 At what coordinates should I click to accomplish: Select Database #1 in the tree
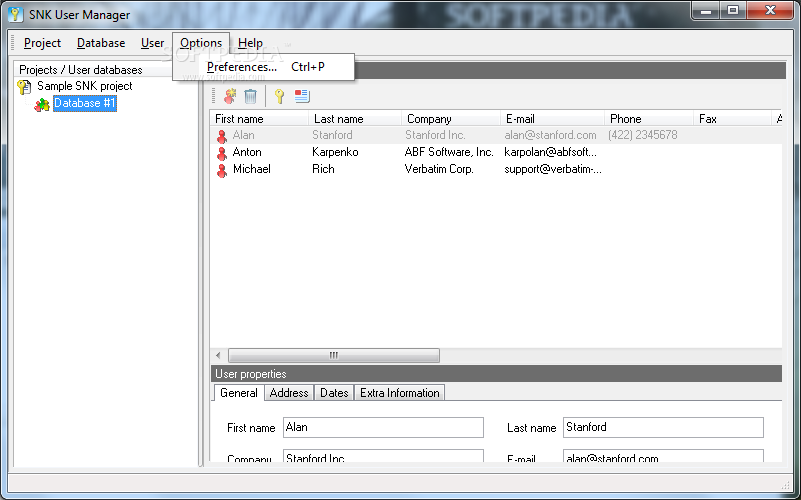click(85, 103)
